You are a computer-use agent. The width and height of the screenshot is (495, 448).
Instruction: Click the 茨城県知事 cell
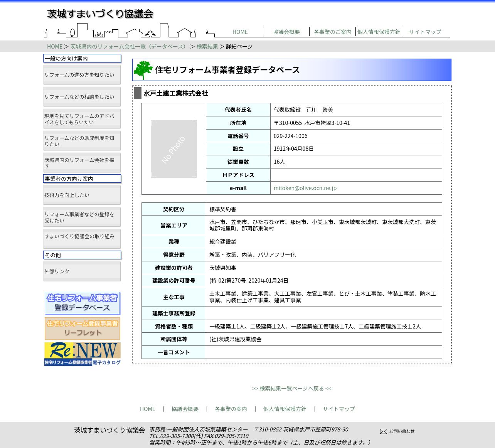pyautogui.click(x=324, y=268)
